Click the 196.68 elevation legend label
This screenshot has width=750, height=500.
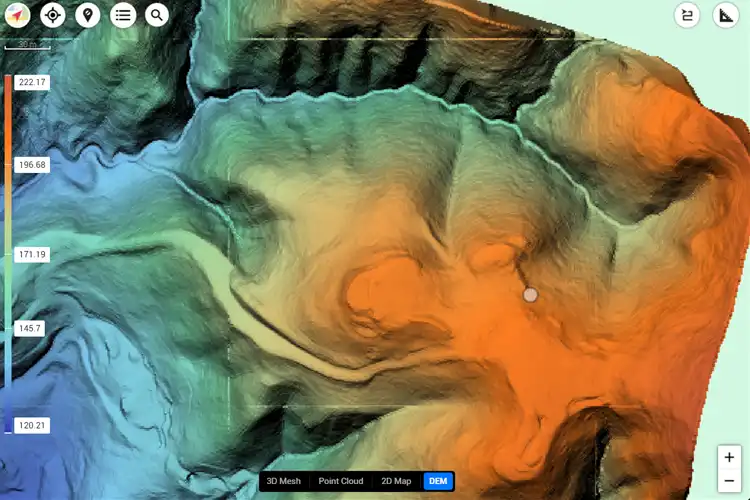coord(31,165)
